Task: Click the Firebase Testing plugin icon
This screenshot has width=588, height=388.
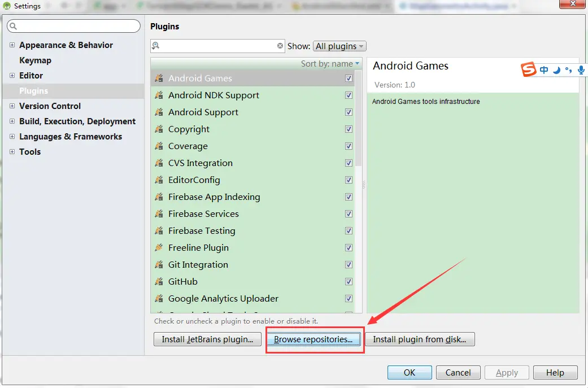Action: [159, 230]
